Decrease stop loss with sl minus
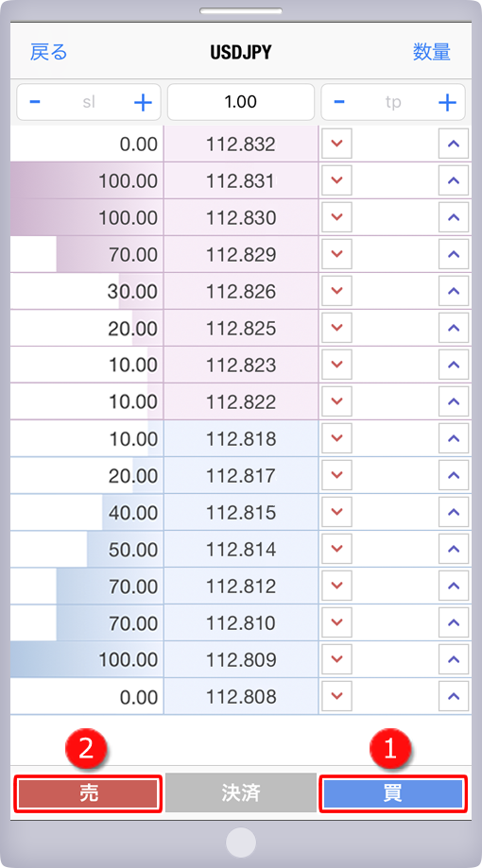Viewport: 482px width, 868px height. pos(35,102)
